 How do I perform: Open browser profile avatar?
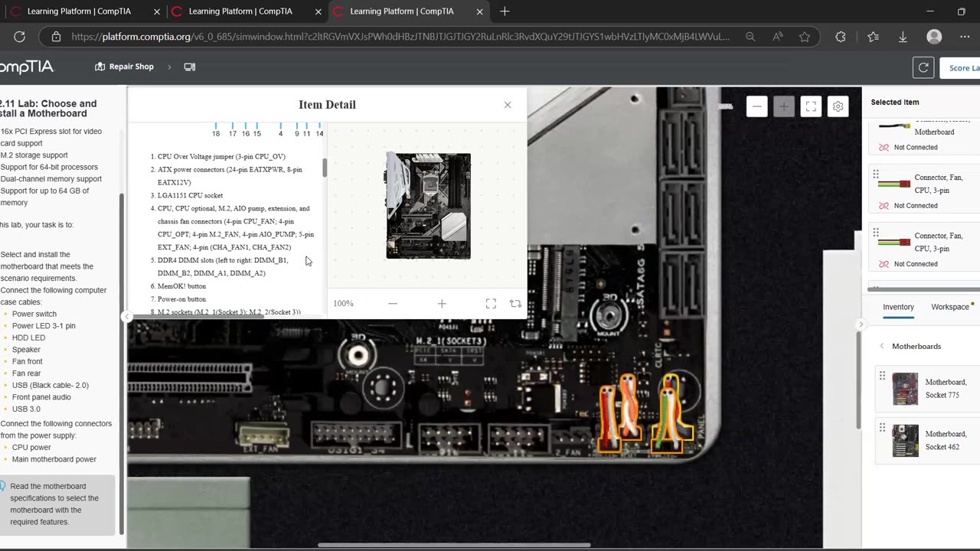pyautogui.click(x=934, y=37)
